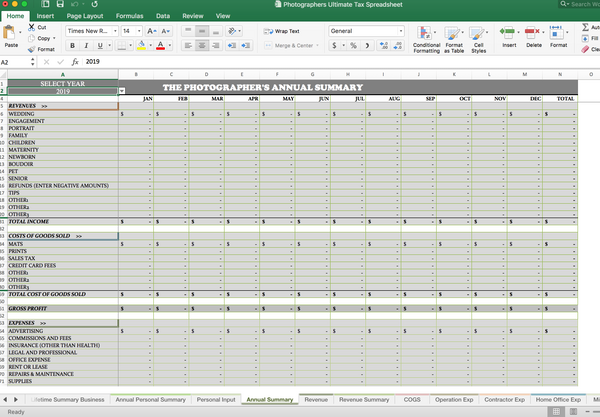This screenshot has height=417, width=600.
Task: Open the font color dropdown arrow
Action: click(x=170, y=46)
